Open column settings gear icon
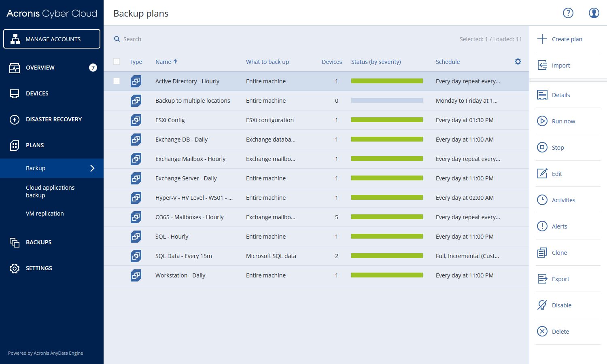This screenshot has height=364, width=607. pyautogui.click(x=518, y=61)
